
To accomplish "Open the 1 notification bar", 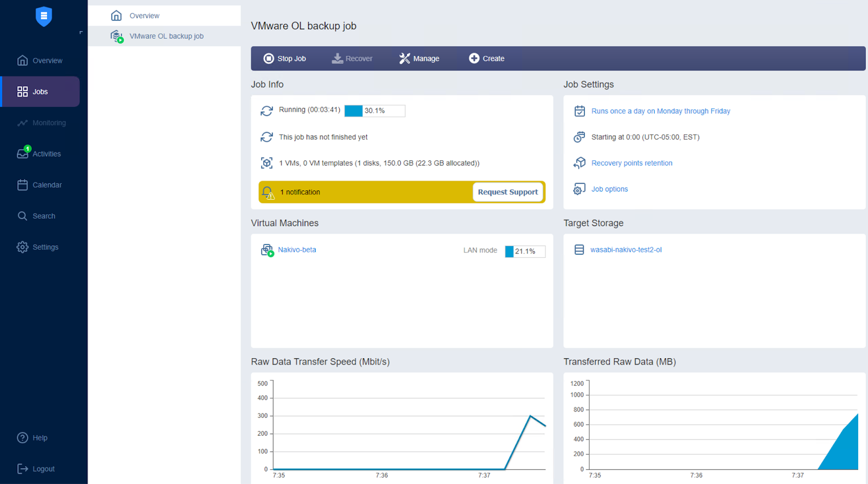I will tap(402, 192).
